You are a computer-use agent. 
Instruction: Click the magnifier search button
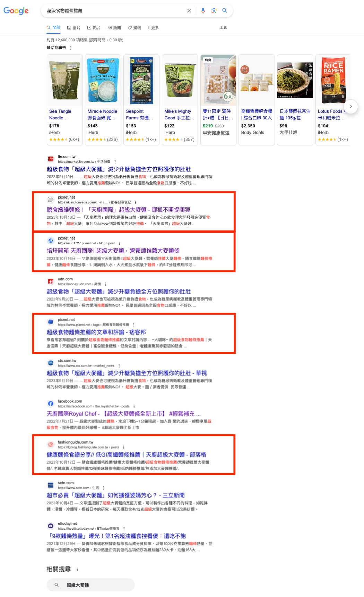point(225,11)
